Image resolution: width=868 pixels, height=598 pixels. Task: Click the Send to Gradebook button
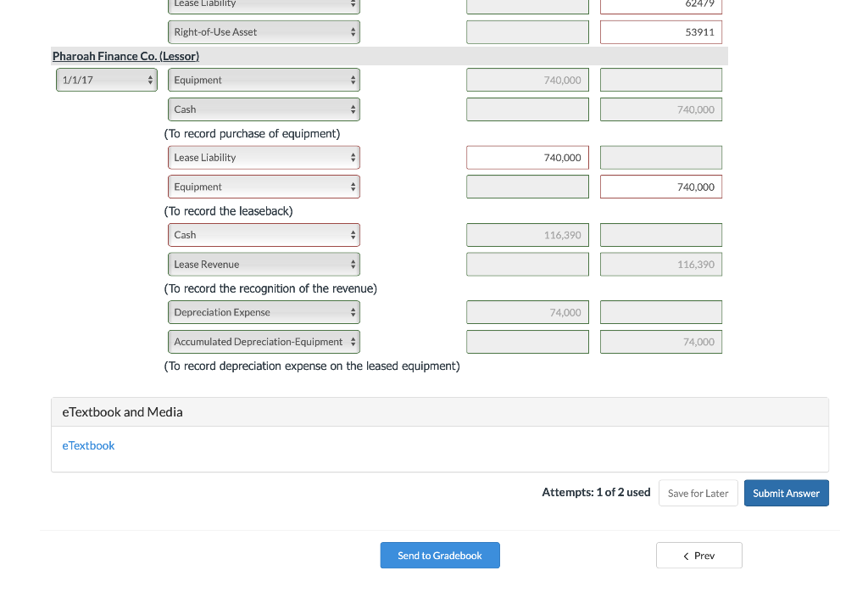(x=440, y=556)
